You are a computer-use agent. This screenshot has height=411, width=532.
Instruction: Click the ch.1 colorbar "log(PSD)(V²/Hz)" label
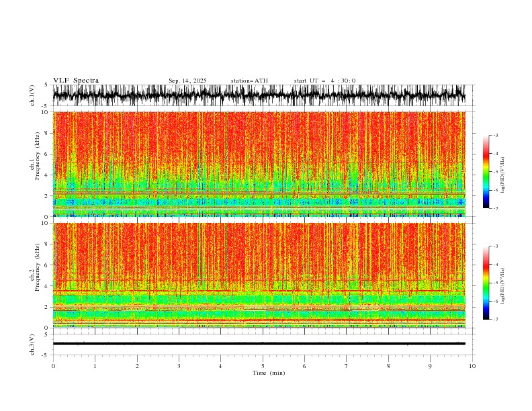pyautogui.click(x=502, y=175)
